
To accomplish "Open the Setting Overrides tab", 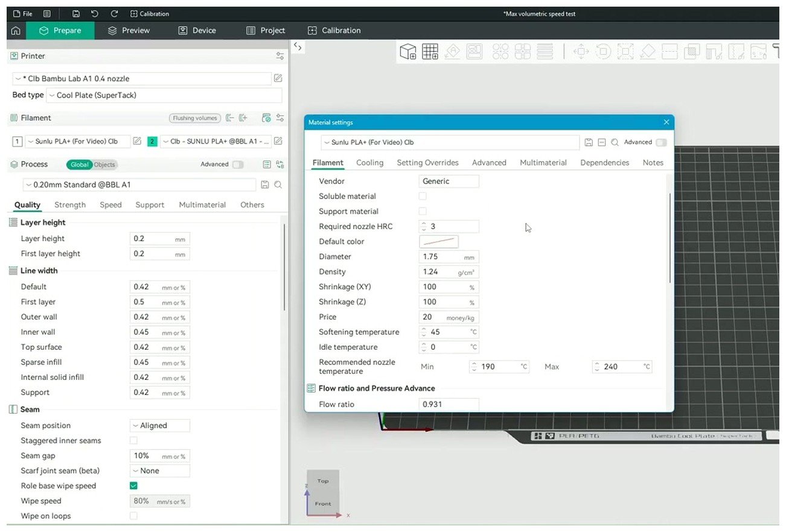I will pyautogui.click(x=427, y=163).
